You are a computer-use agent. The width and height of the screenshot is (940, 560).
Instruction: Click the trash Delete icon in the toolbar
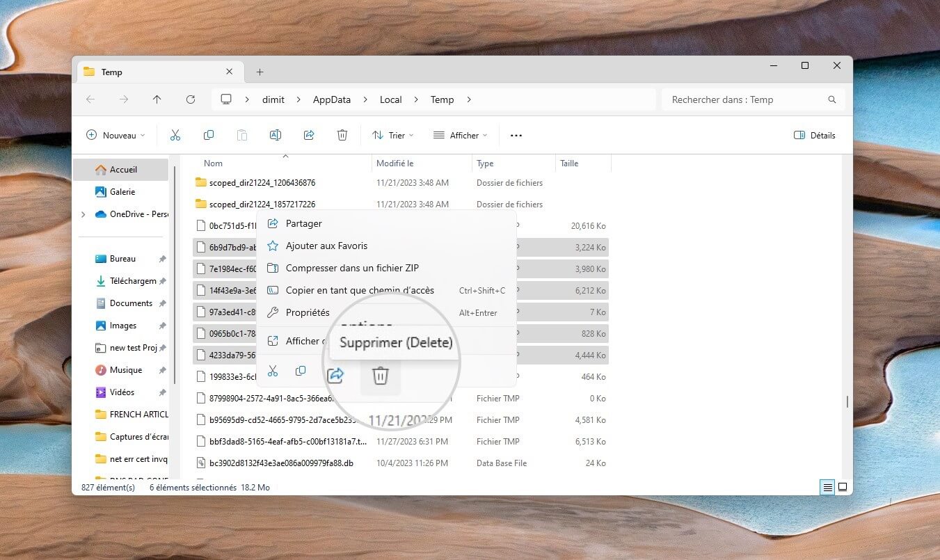(342, 136)
